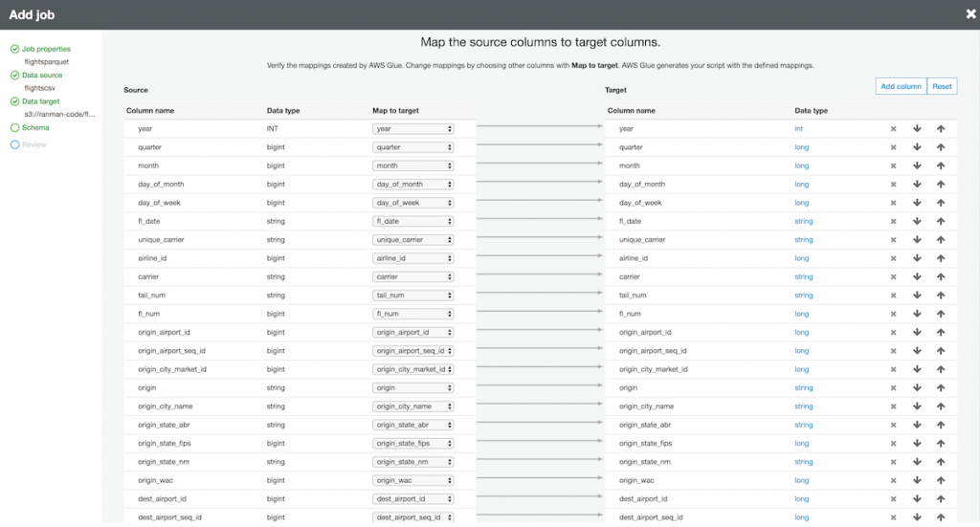Delete the fl_date target column
This screenshot has height=527, width=980.
893,221
